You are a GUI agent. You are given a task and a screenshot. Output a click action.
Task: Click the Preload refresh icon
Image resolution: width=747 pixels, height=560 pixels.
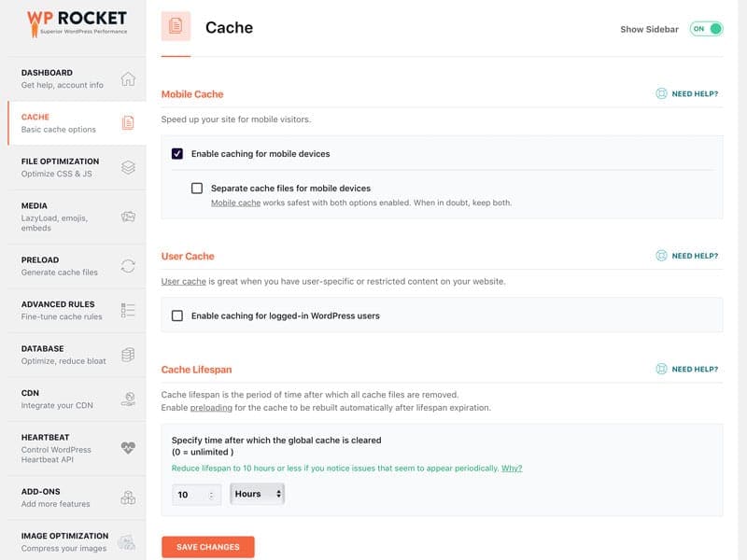[x=128, y=266]
